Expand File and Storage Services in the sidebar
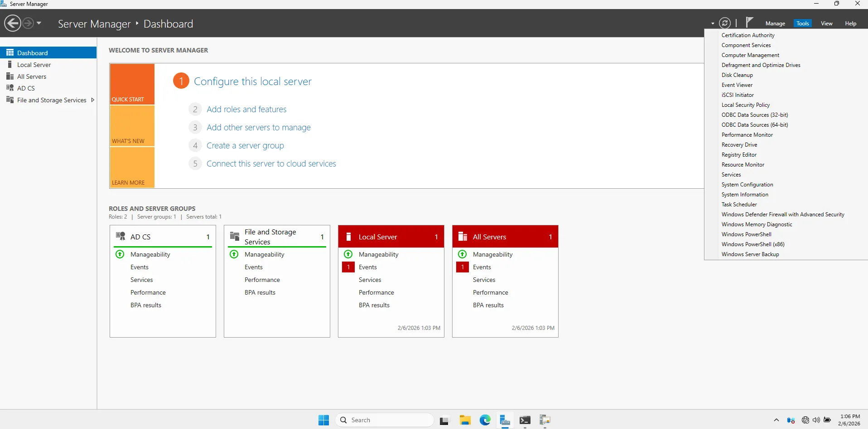 pyautogui.click(x=92, y=100)
